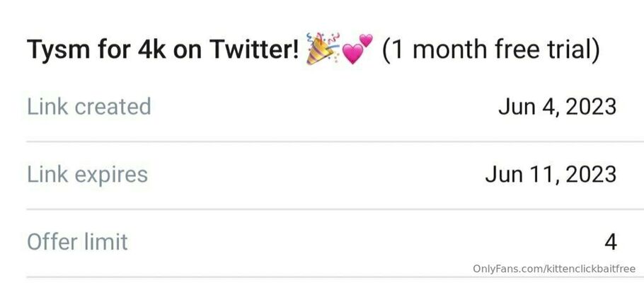Click the 'Link expires' label
Image resolution: width=644 pixels, height=283 pixels.
(x=88, y=175)
